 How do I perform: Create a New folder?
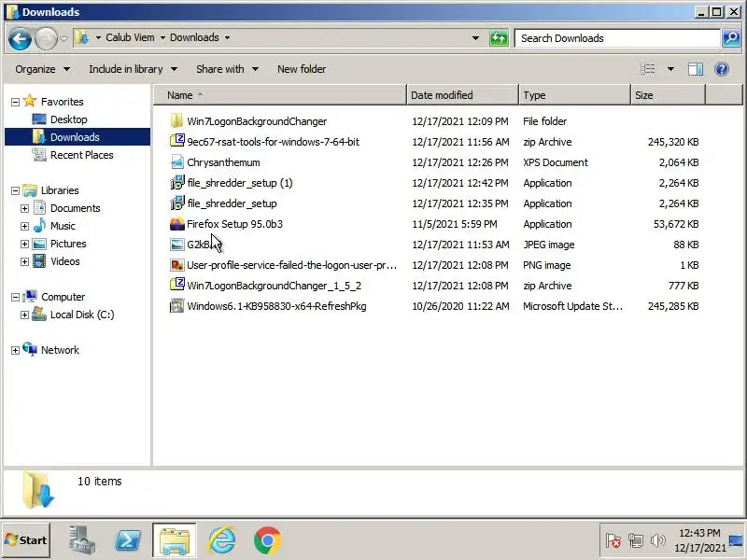pyautogui.click(x=302, y=69)
